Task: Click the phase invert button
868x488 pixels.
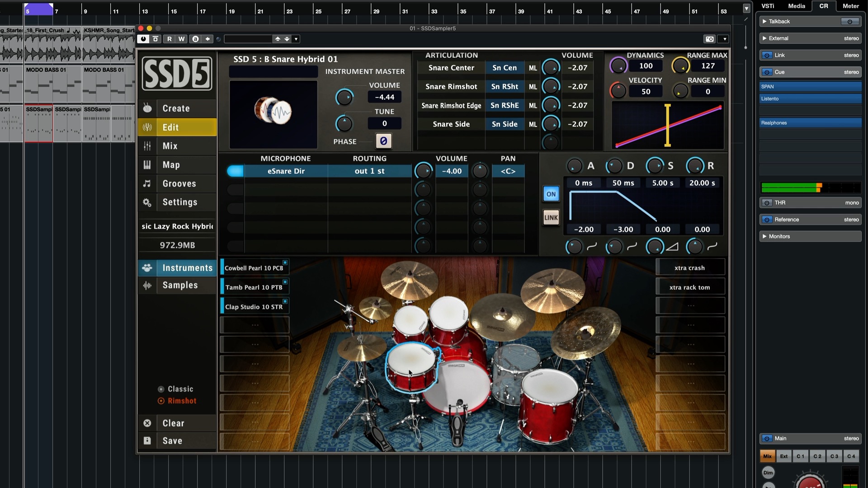Action: [x=383, y=141]
